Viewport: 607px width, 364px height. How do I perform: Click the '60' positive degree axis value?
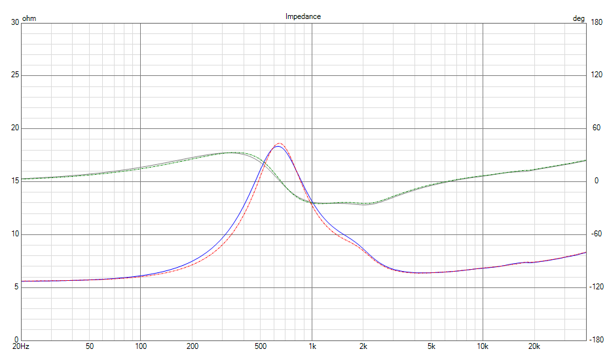tap(597, 128)
